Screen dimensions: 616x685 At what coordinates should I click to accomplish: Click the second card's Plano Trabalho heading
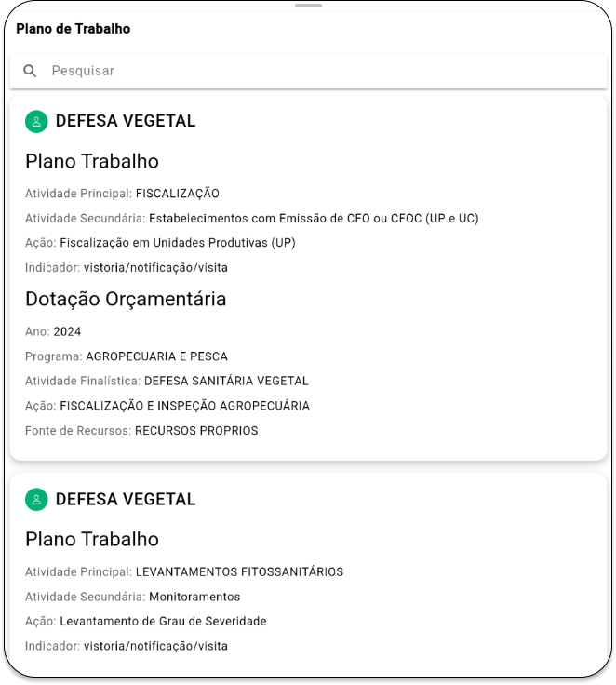(92, 539)
